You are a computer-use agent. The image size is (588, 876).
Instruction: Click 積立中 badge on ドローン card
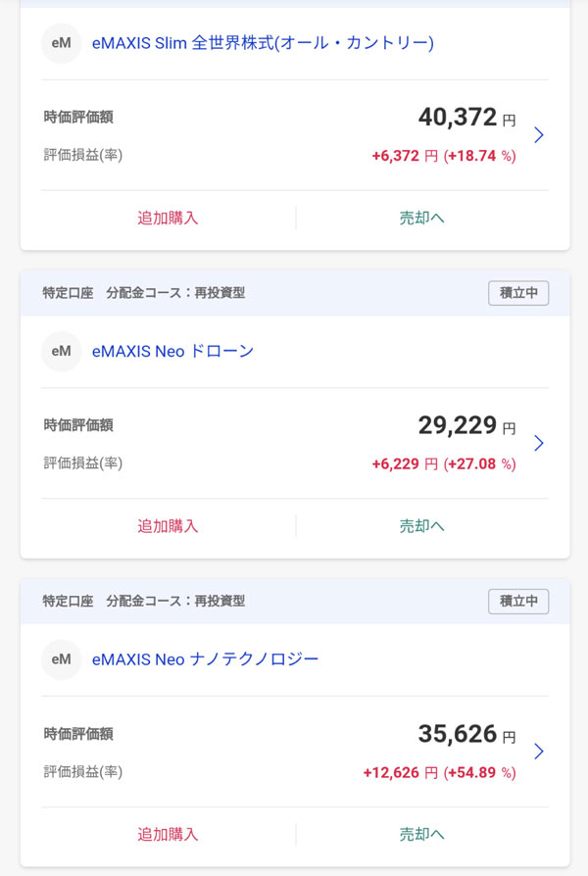pos(518,293)
